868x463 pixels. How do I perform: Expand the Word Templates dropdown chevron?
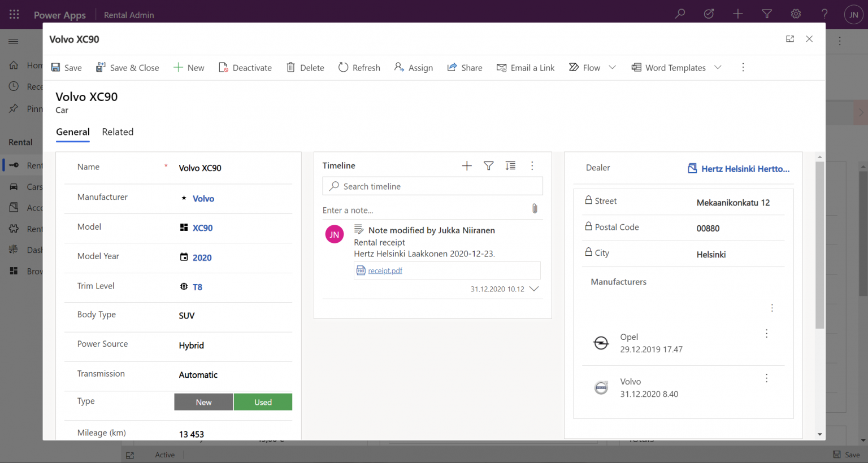point(718,68)
